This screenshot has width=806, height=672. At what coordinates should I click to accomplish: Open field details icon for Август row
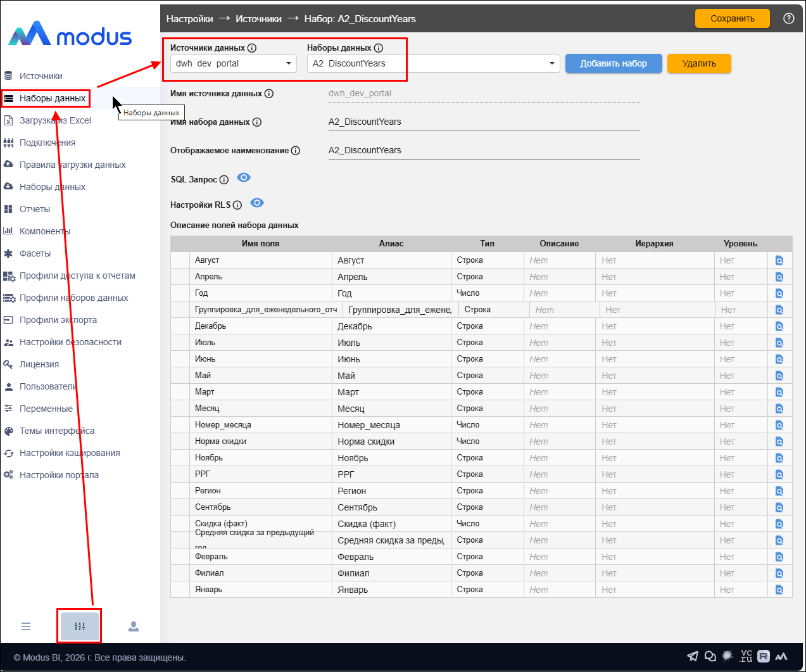(x=779, y=260)
